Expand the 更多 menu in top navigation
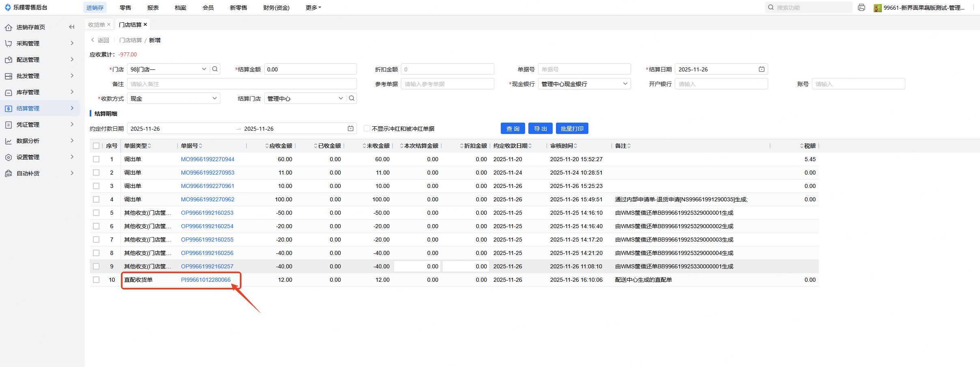The height and width of the screenshot is (367, 980). pos(313,8)
